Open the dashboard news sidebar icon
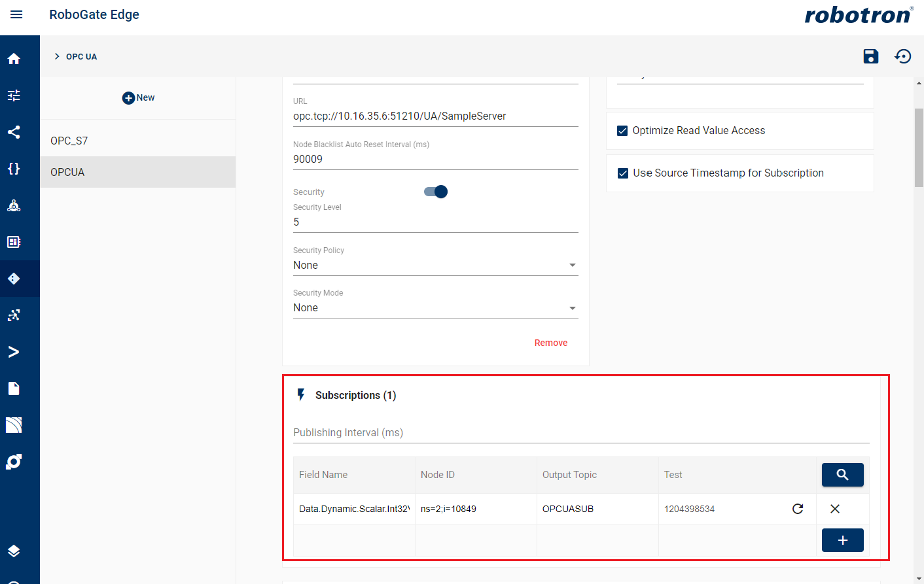Image resolution: width=924 pixels, height=584 pixels. coord(14,242)
